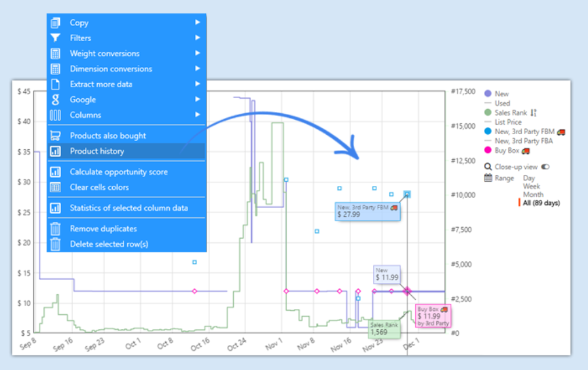The width and height of the screenshot is (588, 370).
Task: Expand the Extract more data submenu arrow
Action: 198,84
